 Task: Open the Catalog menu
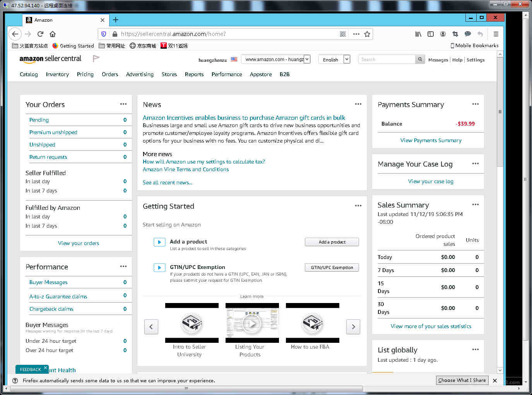29,74
